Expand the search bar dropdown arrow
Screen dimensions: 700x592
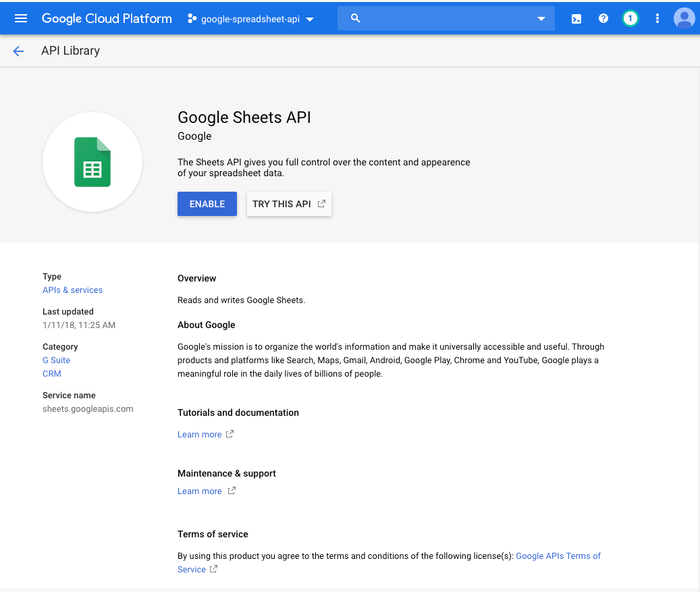pyautogui.click(x=541, y=19)
